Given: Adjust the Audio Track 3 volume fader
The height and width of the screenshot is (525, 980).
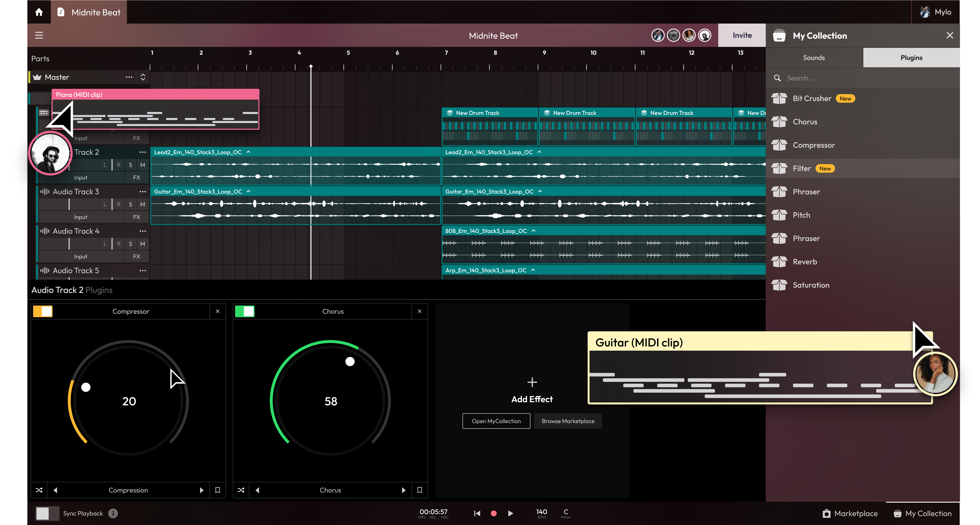Looking at the screenshot, I should [69, 204].
